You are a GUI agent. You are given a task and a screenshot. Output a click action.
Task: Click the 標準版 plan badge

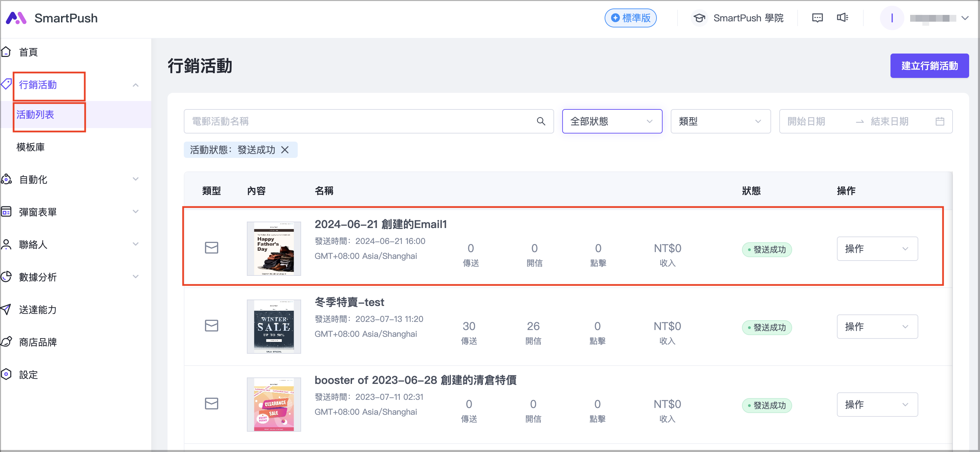coord(630,18)
